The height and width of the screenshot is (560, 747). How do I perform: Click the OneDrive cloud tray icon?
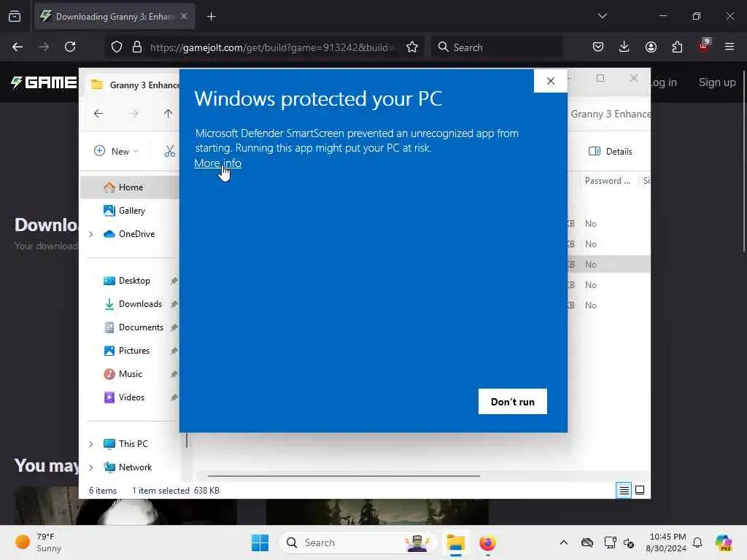587,542
